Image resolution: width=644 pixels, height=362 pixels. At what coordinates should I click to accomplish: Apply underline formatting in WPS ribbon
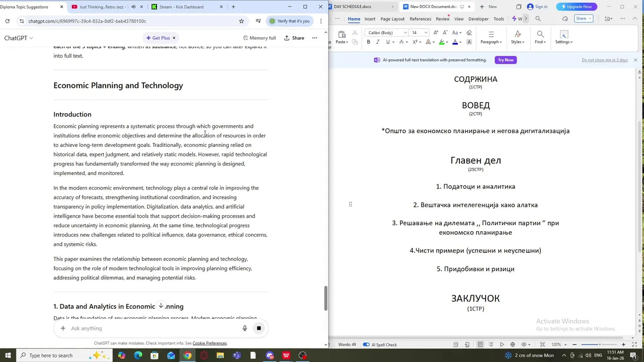coord(387,42)
